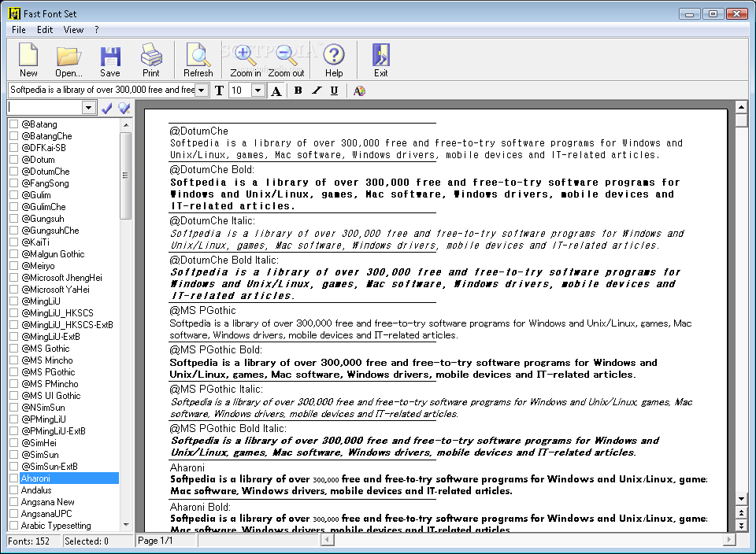
Task: Select @FangSong in the font list
Action: point(45,183)
